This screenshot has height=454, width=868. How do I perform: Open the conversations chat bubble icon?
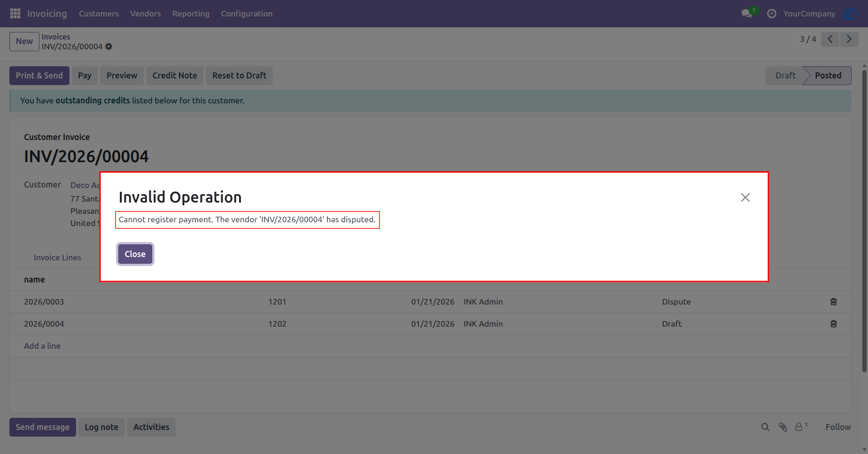[x=747, y=14]
